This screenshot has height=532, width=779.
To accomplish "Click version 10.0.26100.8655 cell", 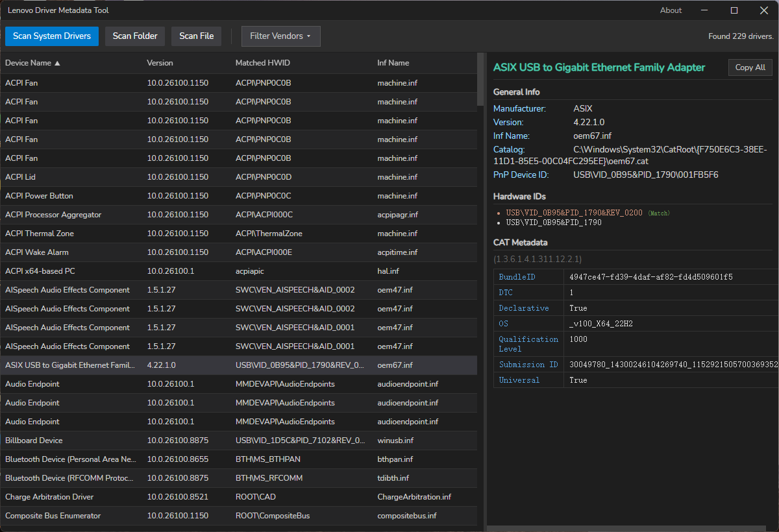I will click(x=178, y=459).
